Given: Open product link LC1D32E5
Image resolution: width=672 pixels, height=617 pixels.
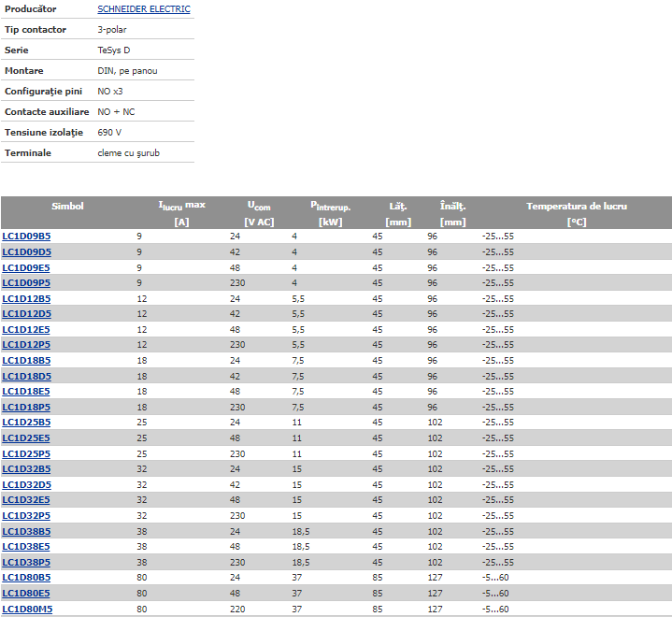Looking at the screenshot, I should click(26, 500).
